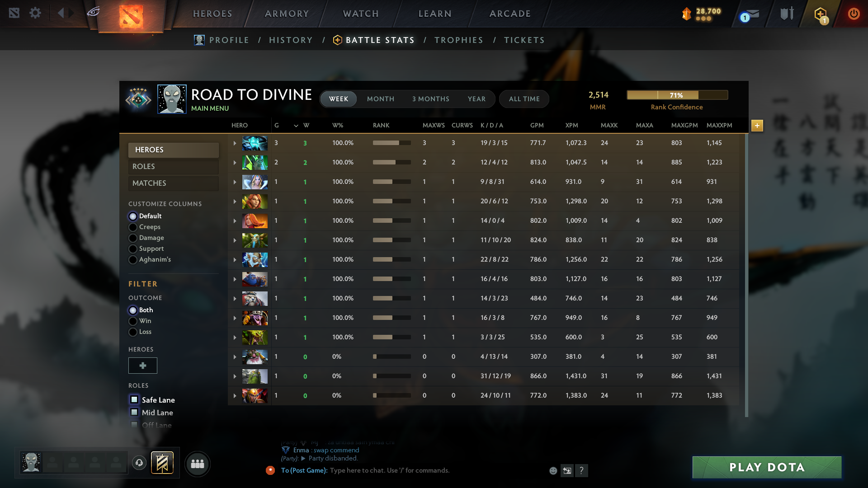Viewport: 868px width, 488px height.
Task: Click the add-column plus icon beside MAXXPM
Action: [757, 126]
